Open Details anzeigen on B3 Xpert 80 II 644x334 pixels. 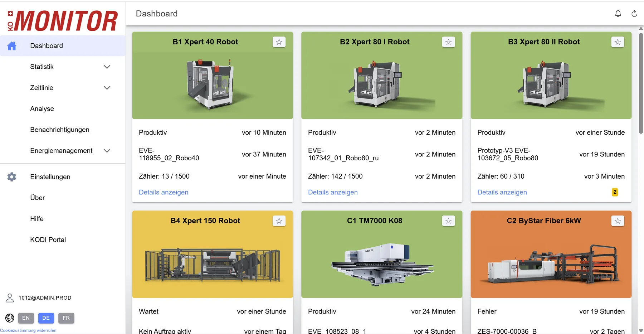[502, 192]
